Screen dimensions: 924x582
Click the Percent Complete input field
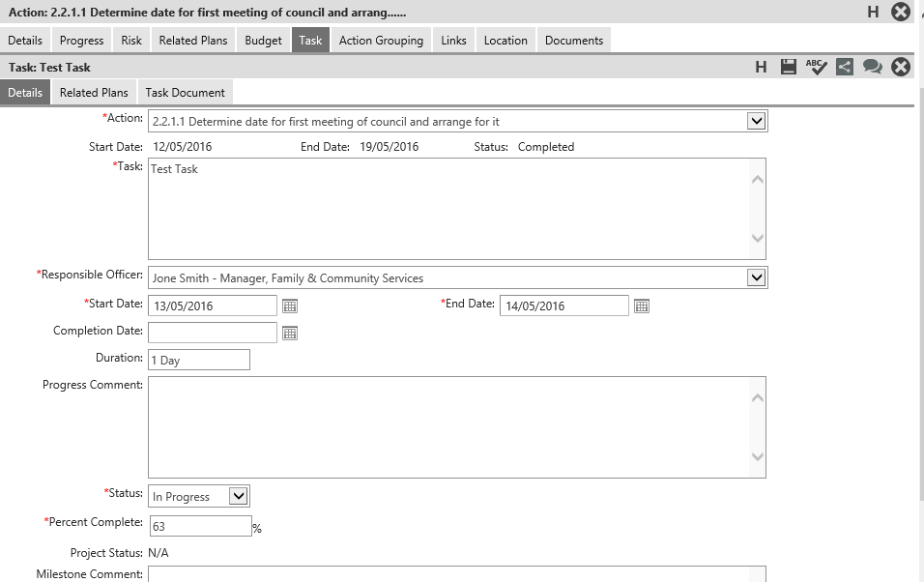click(x=199, y=526)
